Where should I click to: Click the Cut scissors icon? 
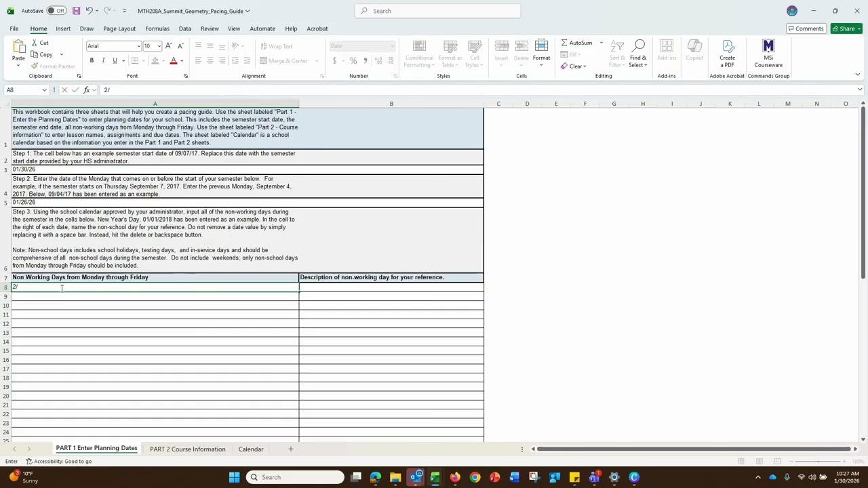click(35, 43)
